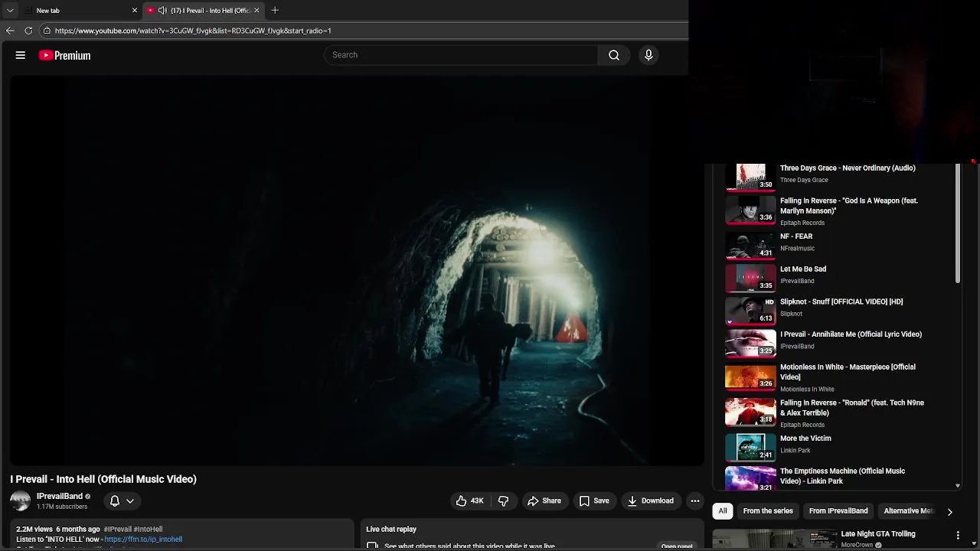Screen dimensions: 980x551
Task: Open more actions three-dot menu
Action: (x=695, y=500)
